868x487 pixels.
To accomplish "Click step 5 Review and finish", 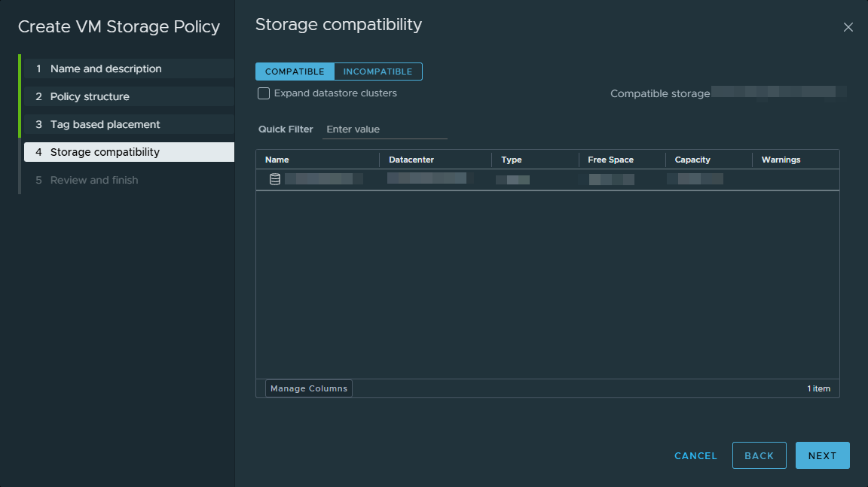I will [94, 180].
